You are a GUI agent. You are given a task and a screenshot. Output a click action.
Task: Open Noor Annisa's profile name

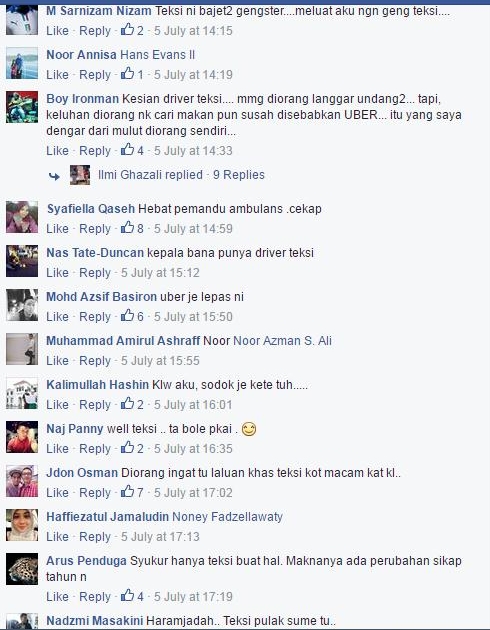82,55
